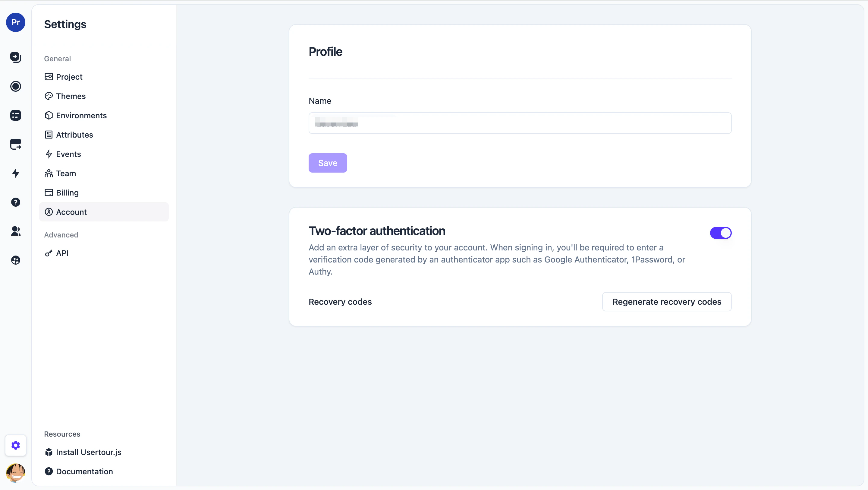Click the Save button in Profile
Image resolution: width=868 pixels, height=490 pixels.
click(328, 163)
